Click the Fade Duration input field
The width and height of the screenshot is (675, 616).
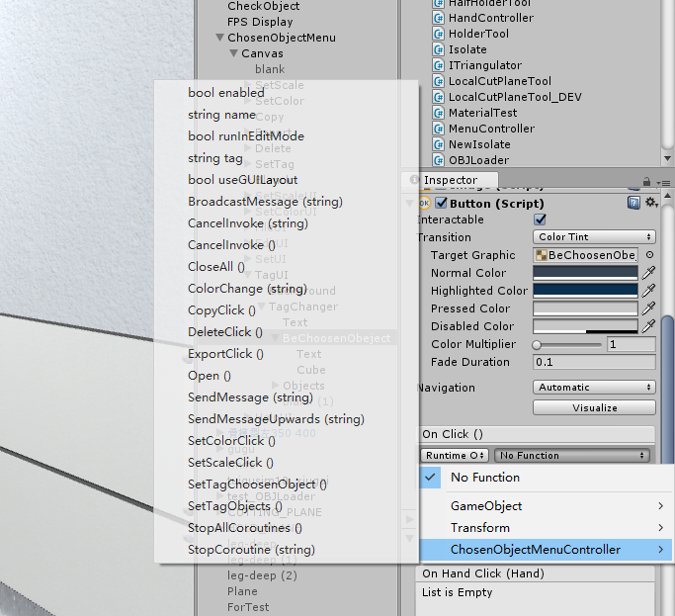point(594,362)
